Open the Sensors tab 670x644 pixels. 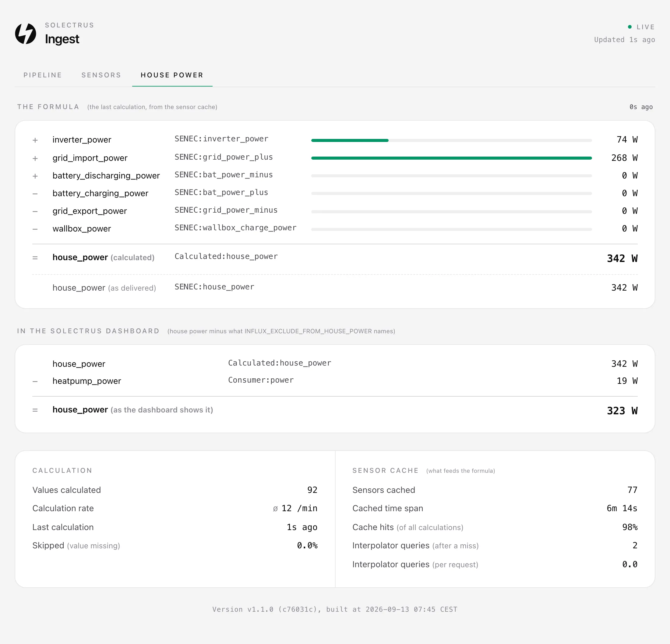(101, 75)
